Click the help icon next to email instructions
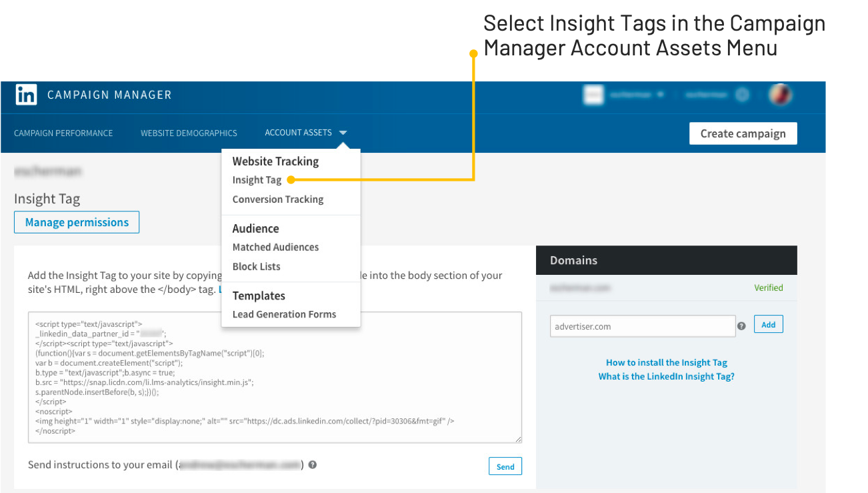The height and width of the screenshot is (493, 868). (x=312, y=464)
